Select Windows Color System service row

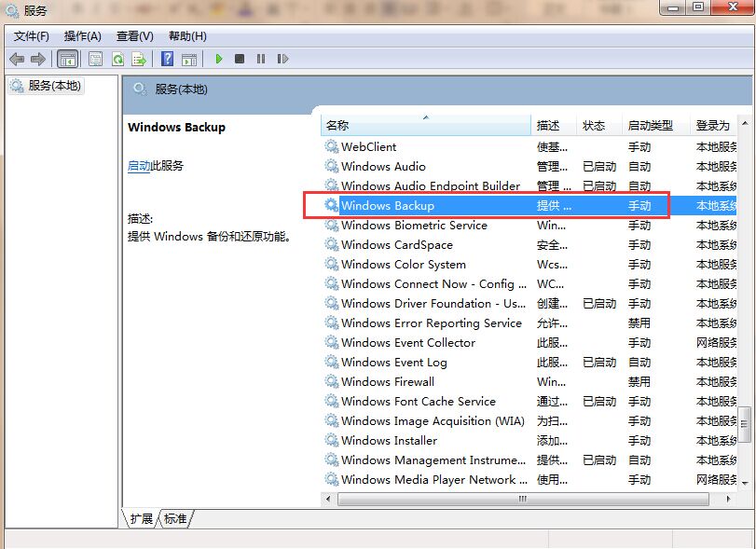529,265
